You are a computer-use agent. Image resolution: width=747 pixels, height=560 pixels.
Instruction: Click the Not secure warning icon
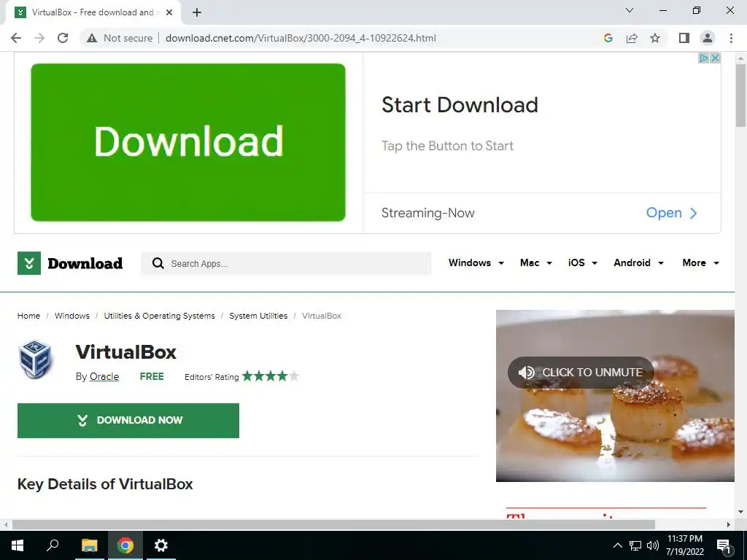click(x=92, y=38)
